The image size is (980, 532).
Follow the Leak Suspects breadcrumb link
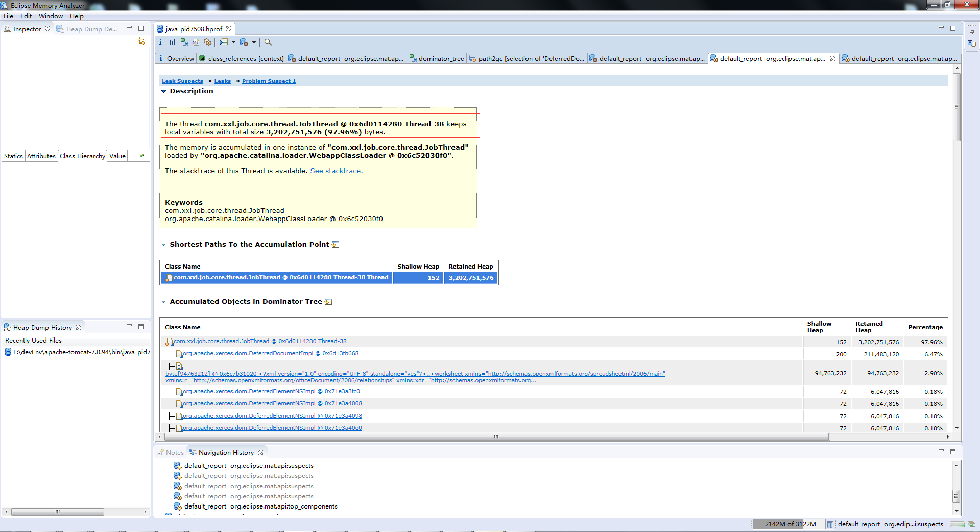pyautogui.click(x=182, y=81)
